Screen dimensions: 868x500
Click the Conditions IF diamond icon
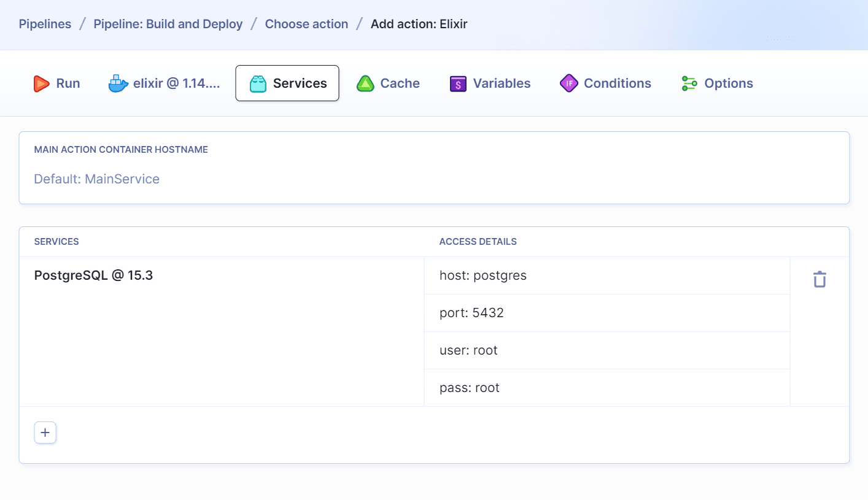pyautogui.click(x=568, y=83)
